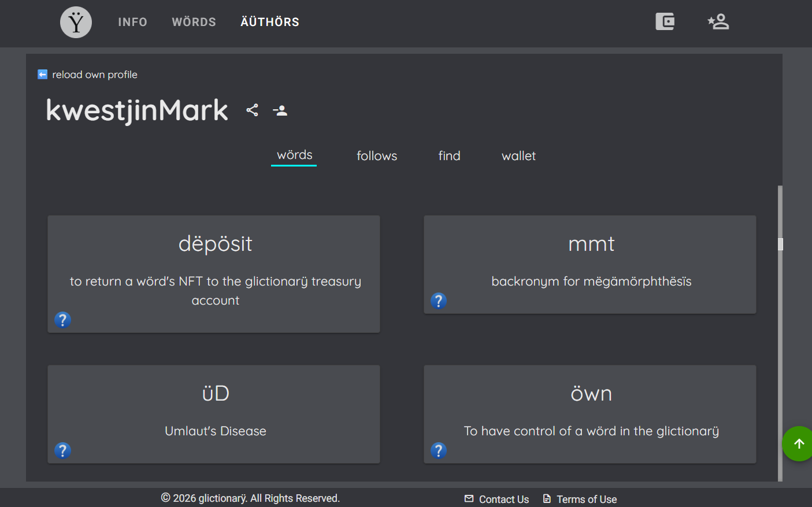The height and width of the screenshot is (507, 812).
Task: Click the starred user account icon
Action: pos(718,22)
